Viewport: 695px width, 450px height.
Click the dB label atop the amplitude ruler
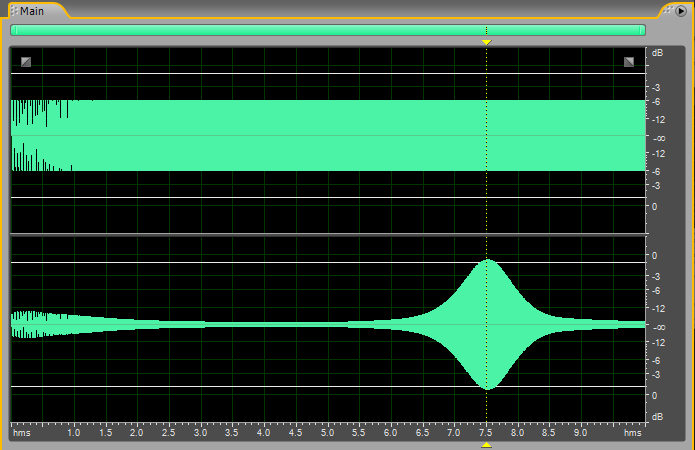[x=657, y=52]
